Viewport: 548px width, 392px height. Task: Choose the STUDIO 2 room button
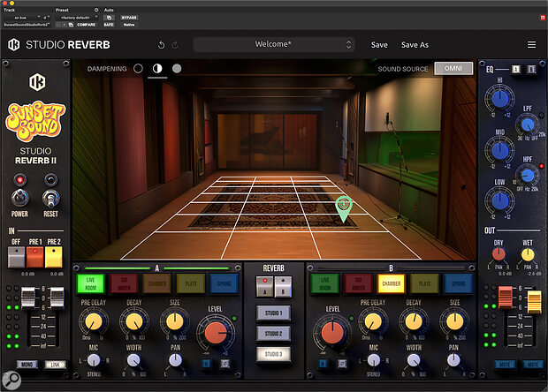(x=273, y=334)
